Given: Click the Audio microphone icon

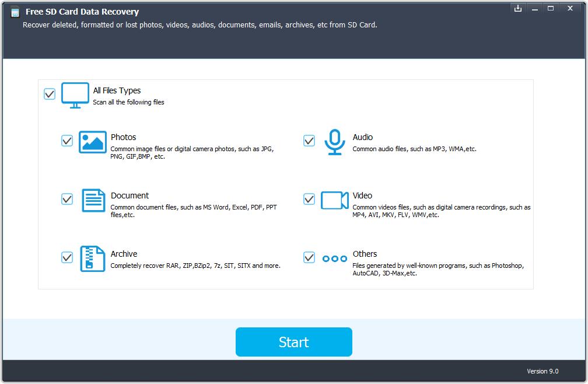Looking at the screenshot, I should tap(334, 141).
